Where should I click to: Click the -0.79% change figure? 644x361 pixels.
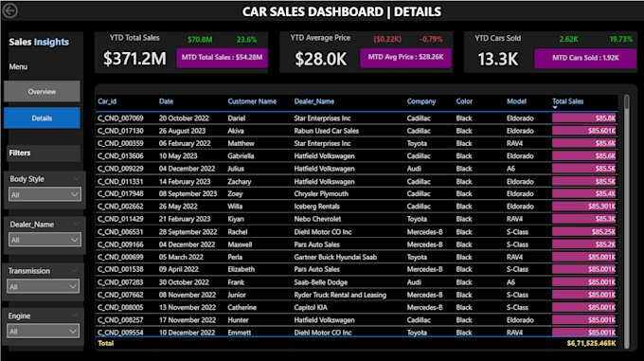tap(431, 40)
